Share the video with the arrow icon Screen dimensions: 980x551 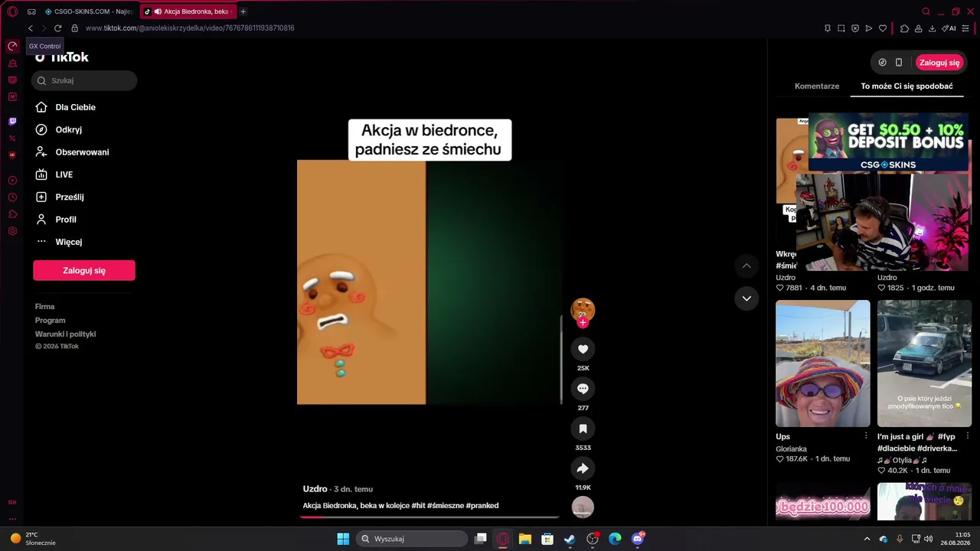coord(583,468)
